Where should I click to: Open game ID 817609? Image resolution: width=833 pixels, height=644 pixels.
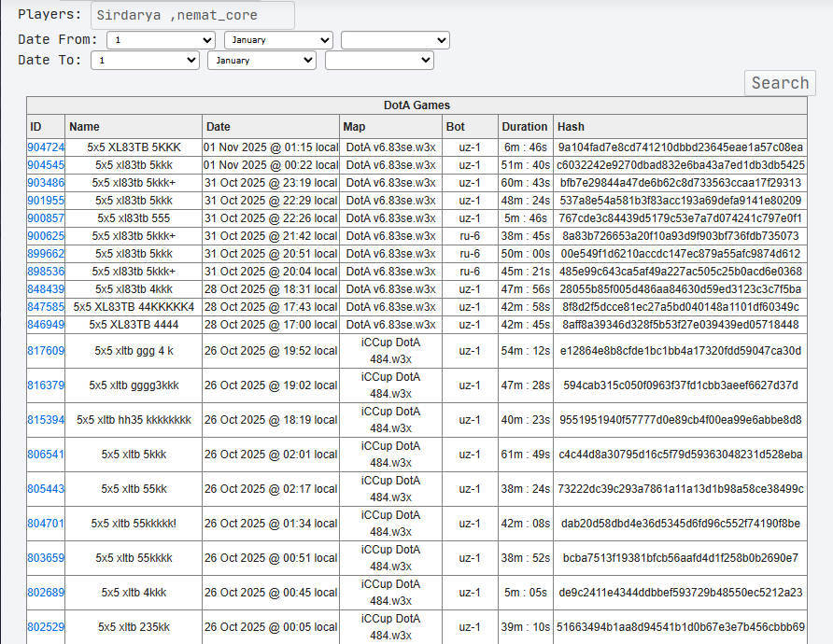(x=46, y=351)
